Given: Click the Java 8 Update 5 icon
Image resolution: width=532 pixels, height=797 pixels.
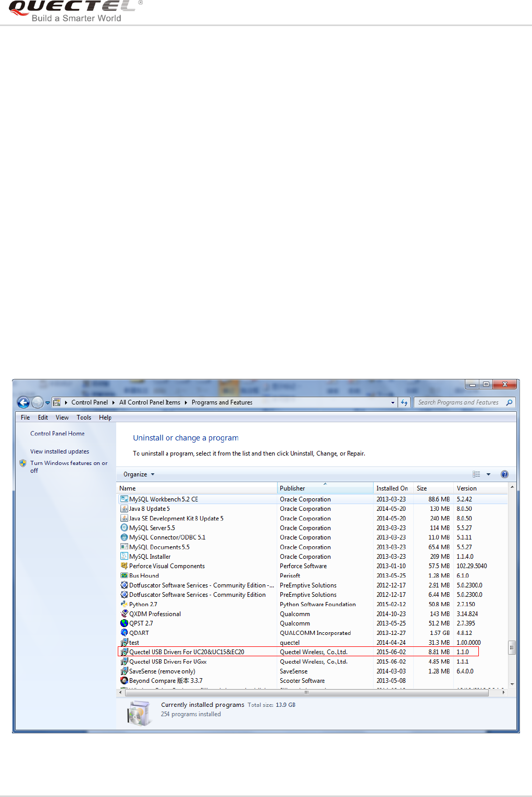Looking at the screenshot, I should click(x=124, y=509).
